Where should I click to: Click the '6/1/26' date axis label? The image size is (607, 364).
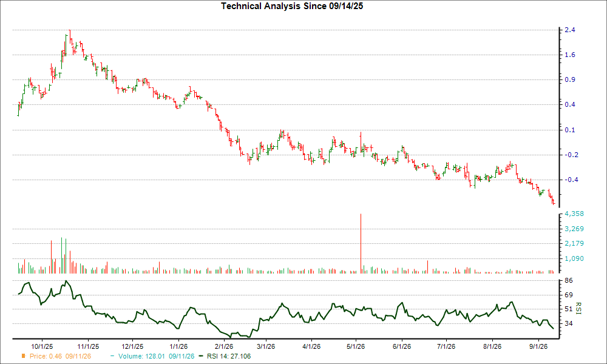pos(402,346)
